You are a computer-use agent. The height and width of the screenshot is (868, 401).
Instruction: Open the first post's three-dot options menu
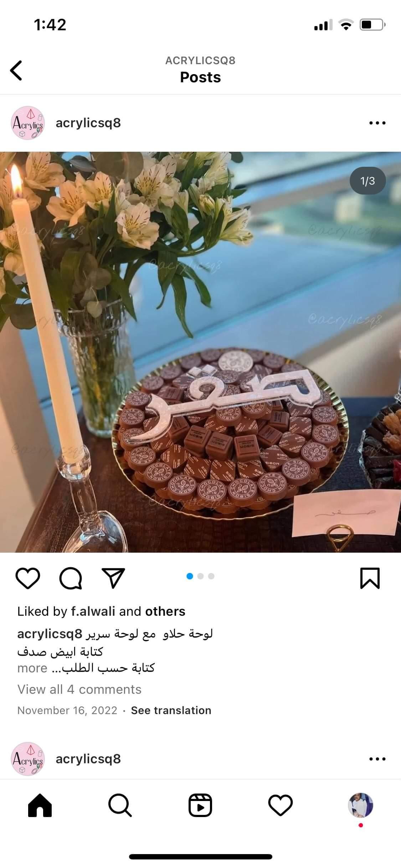click(377, 123)
